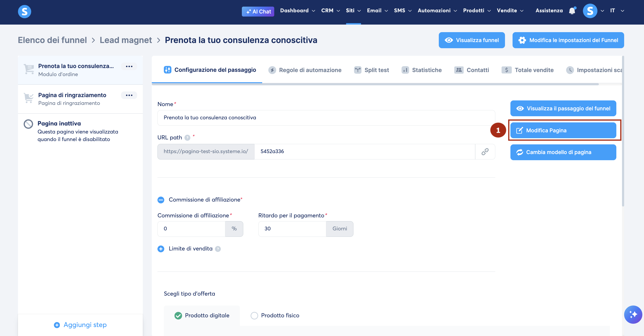Screen dimensions: 644x336
Task: Click the Aggiungi step link
Action: 80,325
